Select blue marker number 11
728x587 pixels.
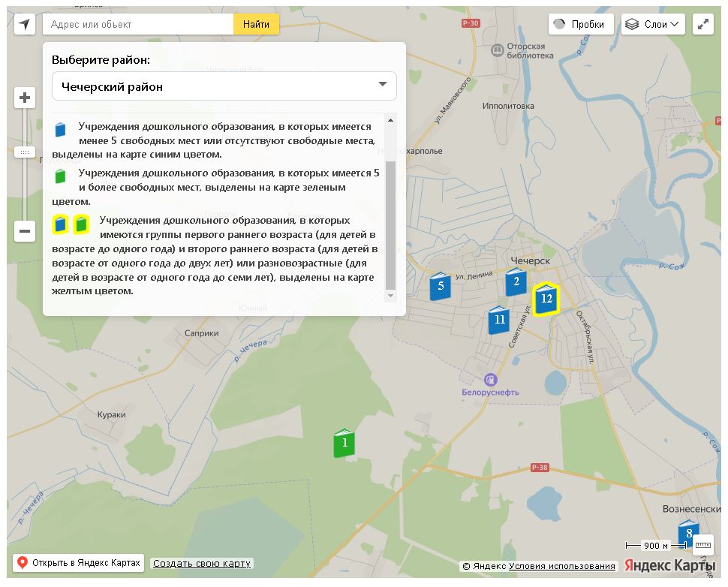point(499,321)
